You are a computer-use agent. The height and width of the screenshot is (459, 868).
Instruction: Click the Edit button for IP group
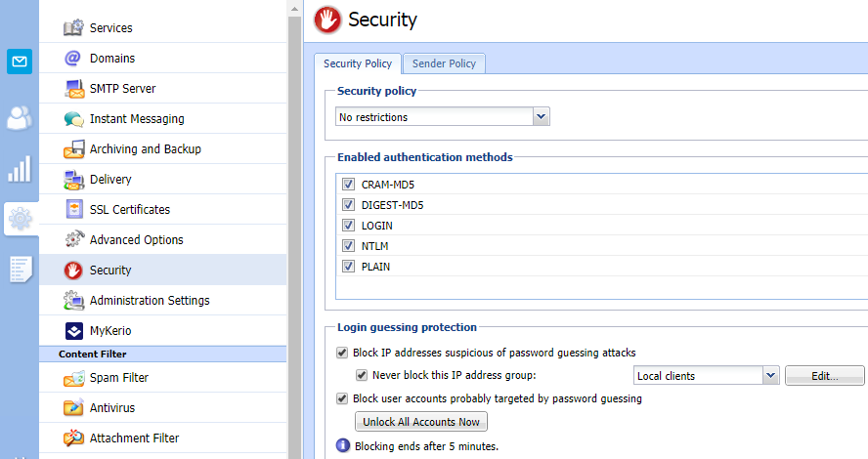click(x=824, y=376)
